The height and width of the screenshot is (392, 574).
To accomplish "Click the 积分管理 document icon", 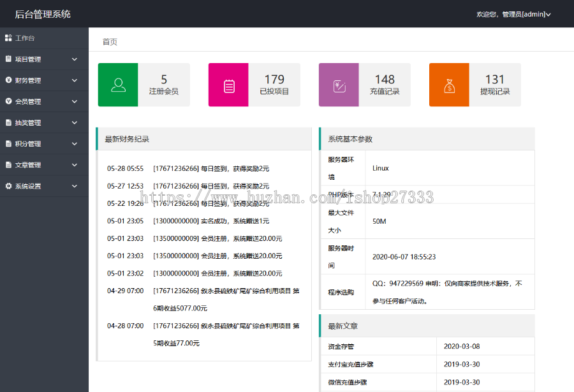I will [x=8, y=144].
